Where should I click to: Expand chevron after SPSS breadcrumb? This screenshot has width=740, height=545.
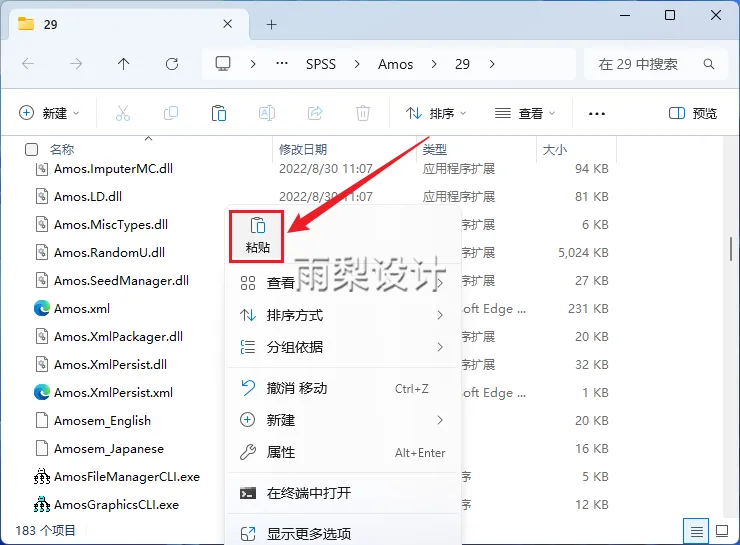pos(357,64)
